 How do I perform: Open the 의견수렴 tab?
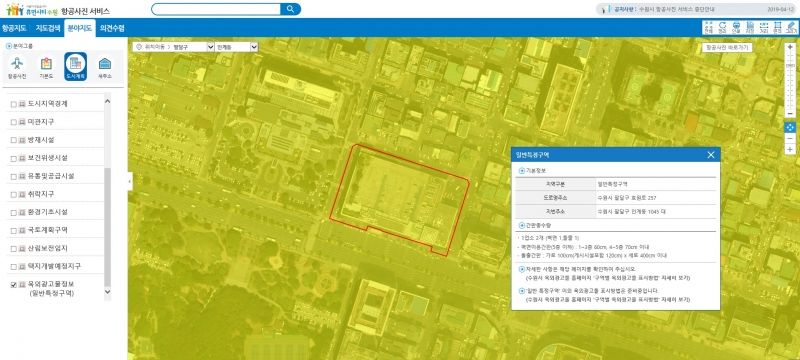112,28
